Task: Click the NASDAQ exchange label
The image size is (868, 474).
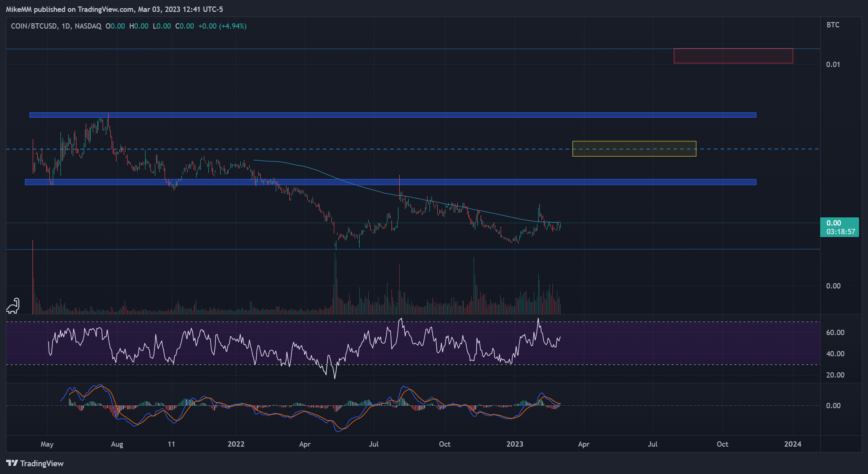Action: [x=88, y=26]
